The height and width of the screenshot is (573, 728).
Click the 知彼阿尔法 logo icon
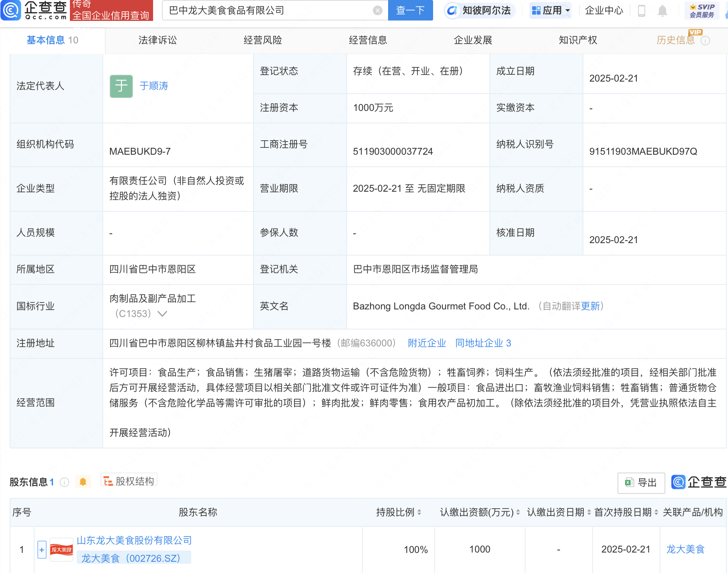pos(452,10)
